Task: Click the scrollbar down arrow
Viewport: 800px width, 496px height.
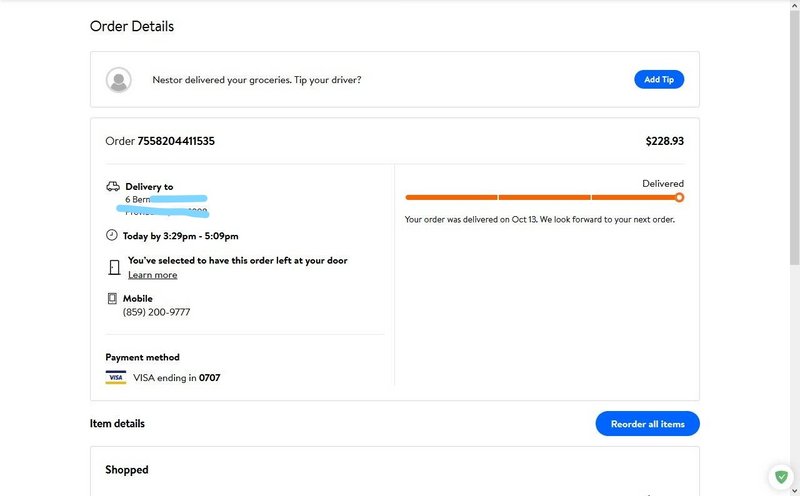Action: click(x=794, y=491)
